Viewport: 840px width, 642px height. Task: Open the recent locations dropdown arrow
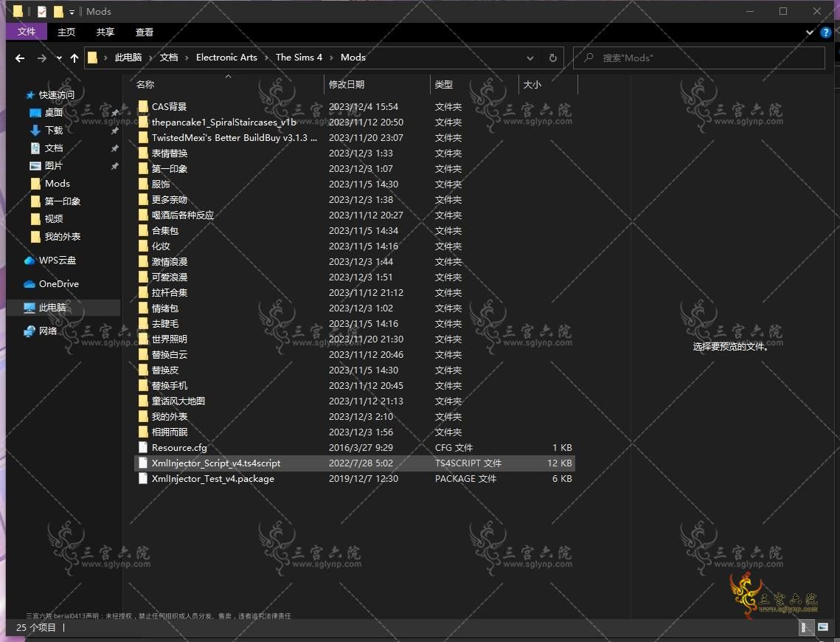(x=59, y=58)
